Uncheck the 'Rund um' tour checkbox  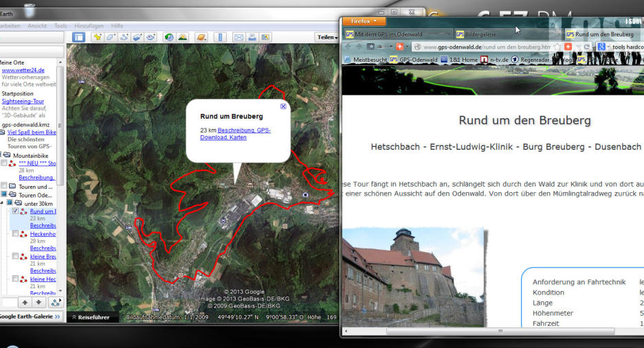16,211
